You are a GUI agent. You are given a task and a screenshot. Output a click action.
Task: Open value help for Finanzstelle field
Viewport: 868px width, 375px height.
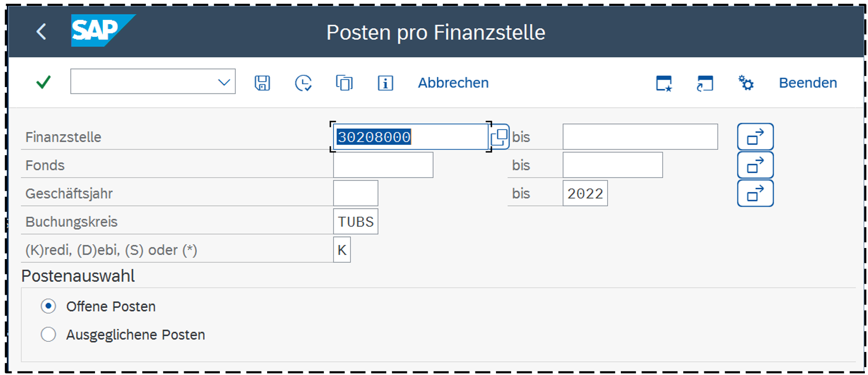(x=499, y=137)
